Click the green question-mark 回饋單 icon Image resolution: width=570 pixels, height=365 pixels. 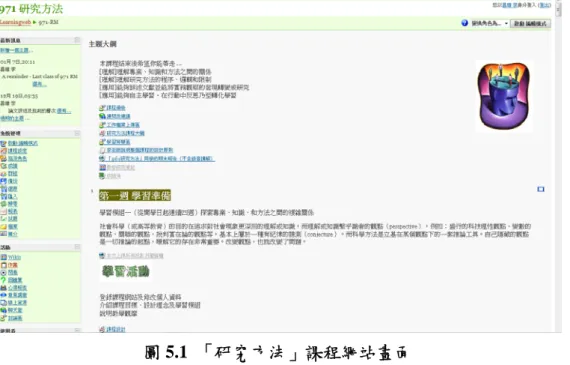(3, 280)
